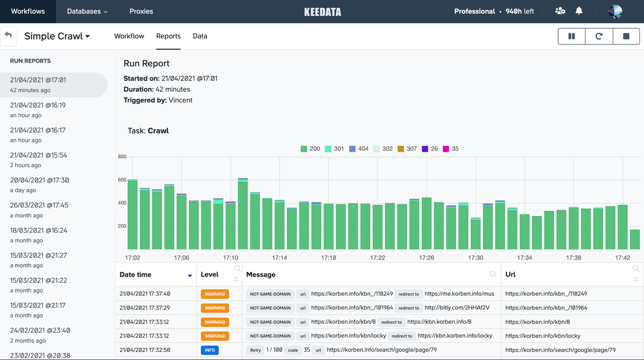Toggle the 200 legend series
The width and height of the screenshot is (644, 360).
tap(310, 149)
